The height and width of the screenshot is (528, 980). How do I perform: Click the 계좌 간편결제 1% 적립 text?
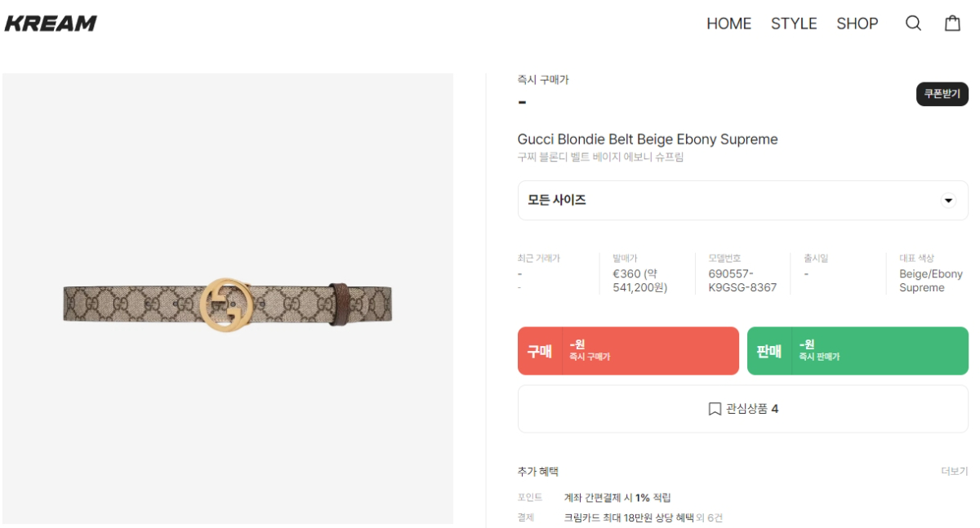coord(617,497)
